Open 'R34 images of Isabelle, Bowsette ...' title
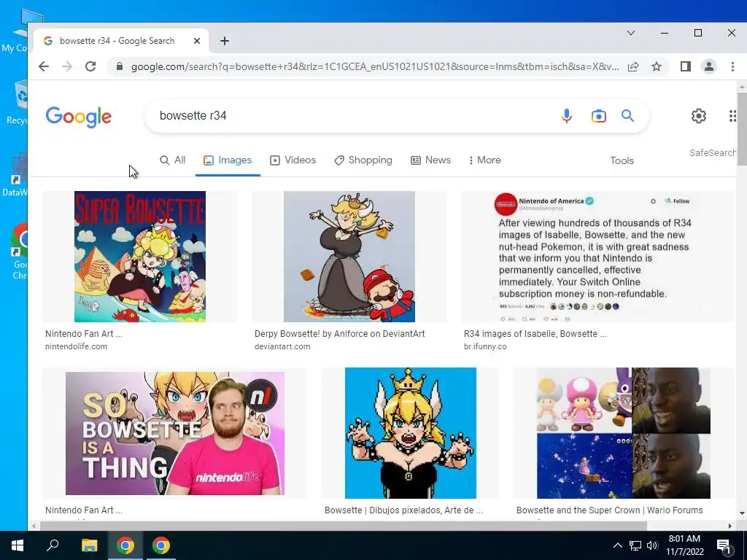This screenshot has height=560, width=747. click(535, 334)
